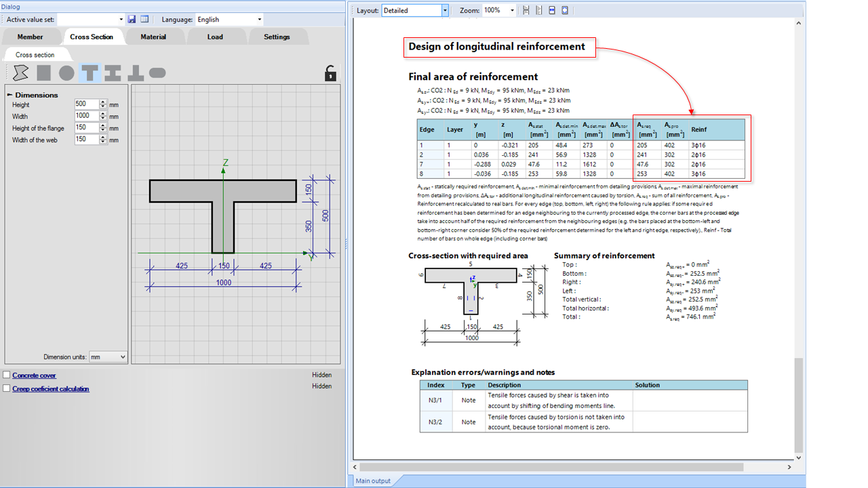
Task: Click the 'Layer' column header
Action: (455, 129)
